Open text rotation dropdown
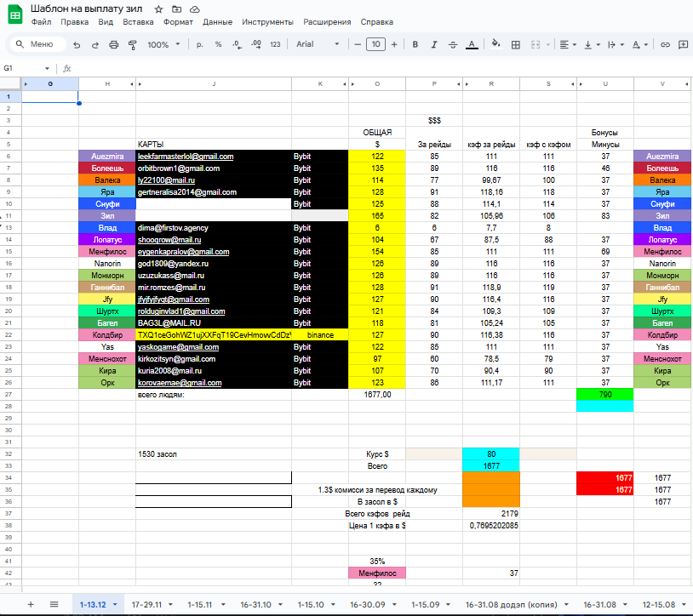693x616 pixels. point(639,44)
